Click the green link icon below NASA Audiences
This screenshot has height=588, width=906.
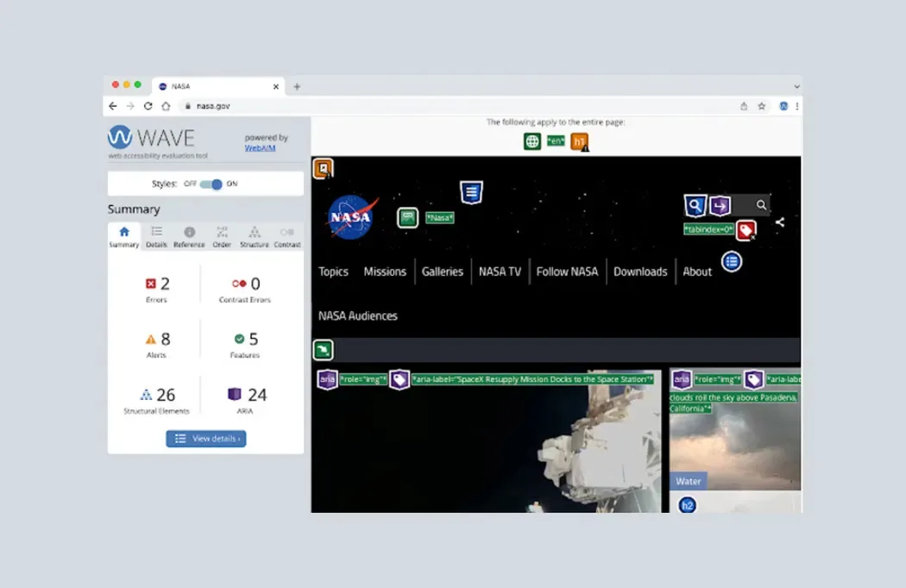[x=324, y=350]
